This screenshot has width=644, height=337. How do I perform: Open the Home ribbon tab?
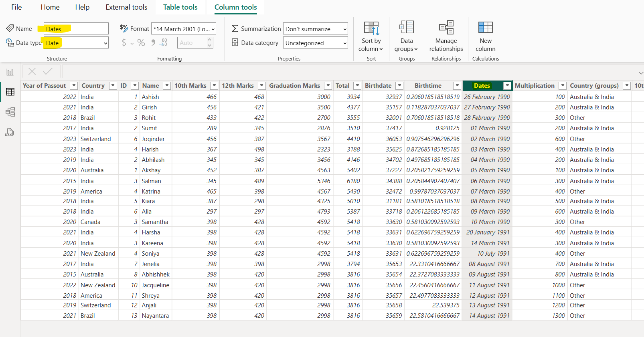[x=50, y=7]
